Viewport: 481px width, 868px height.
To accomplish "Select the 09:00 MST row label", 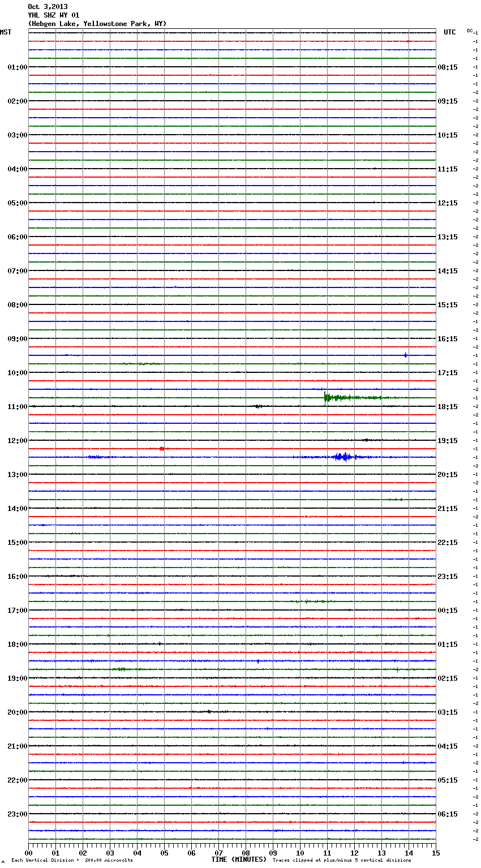I will 18,339.
